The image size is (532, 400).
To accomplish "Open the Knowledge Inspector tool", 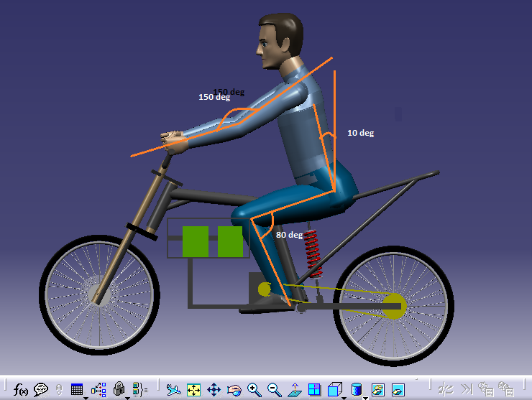I will 98,390.
